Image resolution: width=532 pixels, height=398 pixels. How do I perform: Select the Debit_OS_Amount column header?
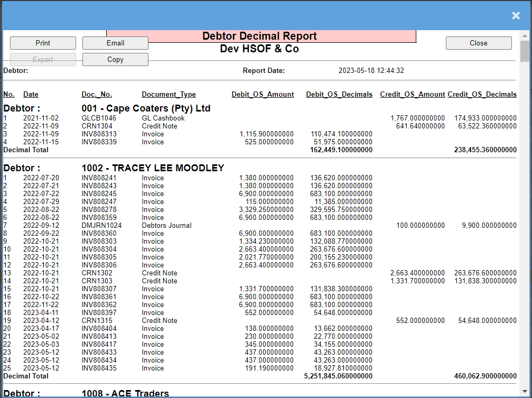pyautogui.click(x=263, y=95)
